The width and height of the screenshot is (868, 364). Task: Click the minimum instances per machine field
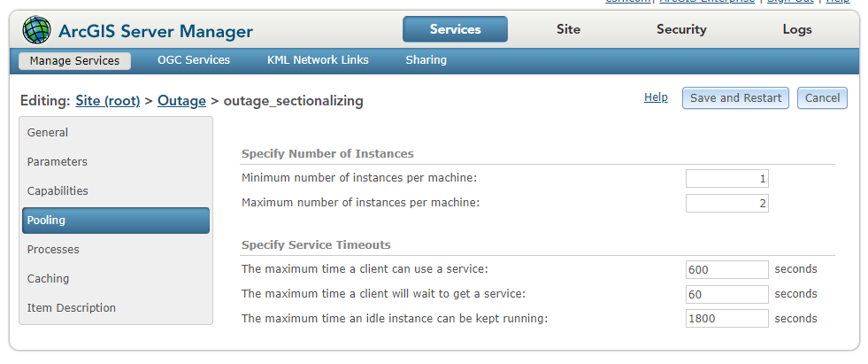(726, 179)
